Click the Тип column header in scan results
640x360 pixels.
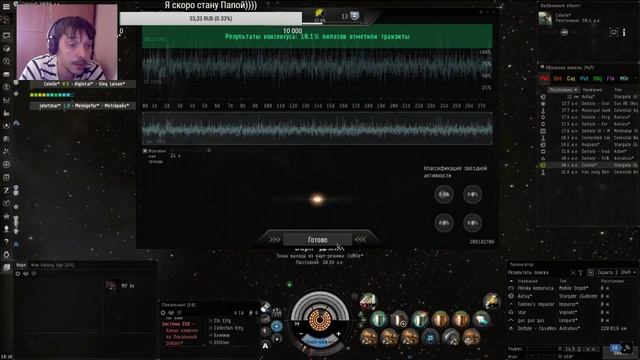tap(563, 281)
